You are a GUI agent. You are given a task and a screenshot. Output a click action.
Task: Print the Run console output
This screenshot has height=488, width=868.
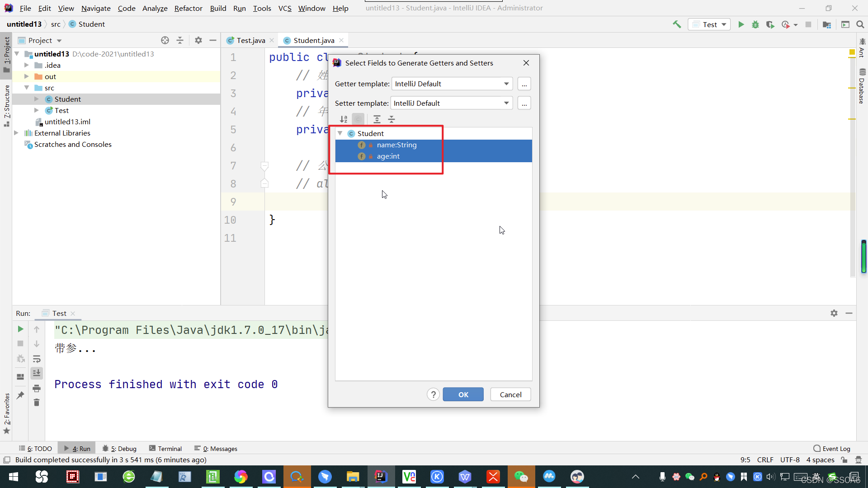pyautogui.click(x=37, y=389)
